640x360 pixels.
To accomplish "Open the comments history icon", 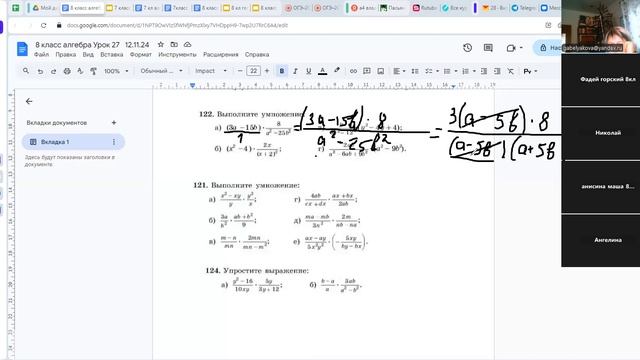I will click(488, 48).
